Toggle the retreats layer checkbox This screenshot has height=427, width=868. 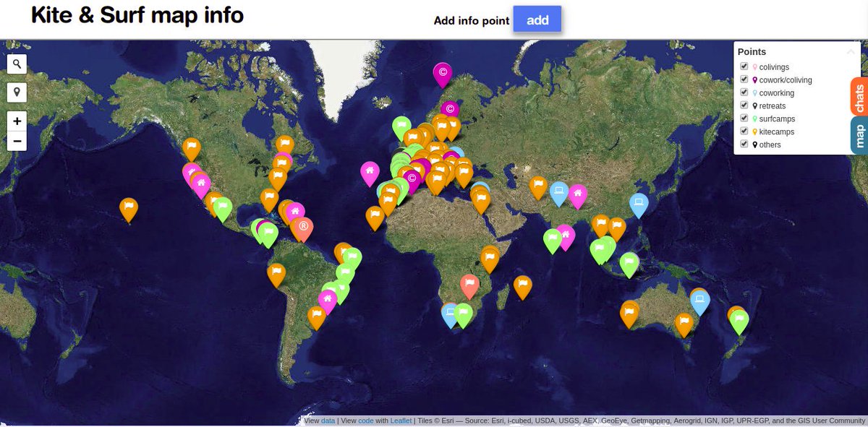point(744,105)
